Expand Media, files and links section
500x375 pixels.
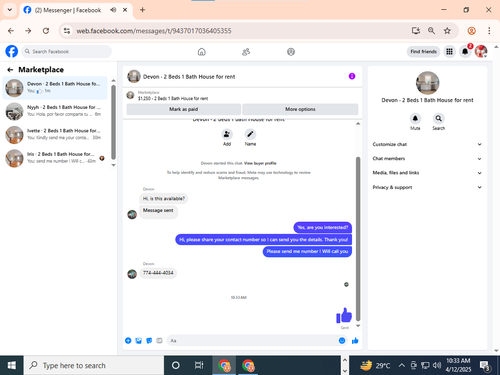(x=427, y=173)
